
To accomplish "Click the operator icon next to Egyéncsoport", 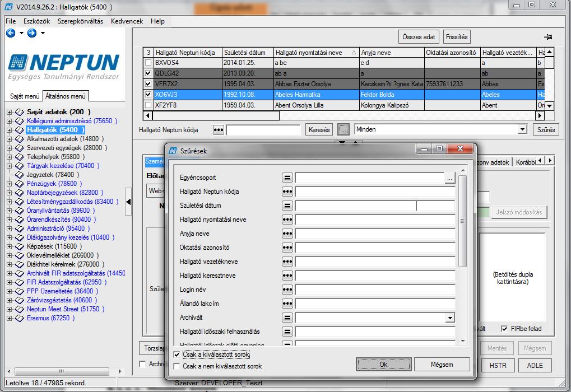I will (287, 178).
